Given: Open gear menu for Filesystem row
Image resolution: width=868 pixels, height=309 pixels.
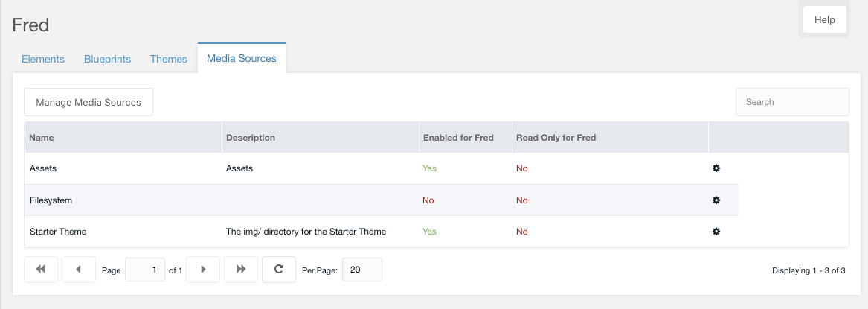Looking at the screenshot, I should (x=716, y=200).
